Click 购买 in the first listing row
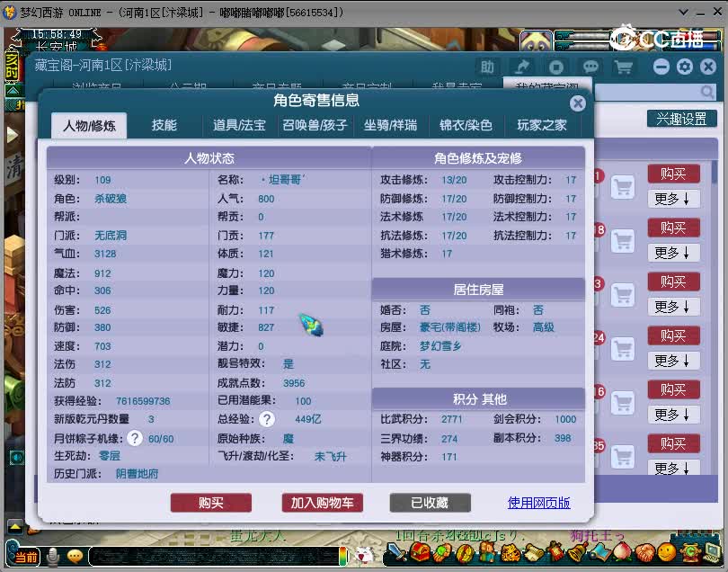The image size is (728, 572). click(x=674, y=174)
